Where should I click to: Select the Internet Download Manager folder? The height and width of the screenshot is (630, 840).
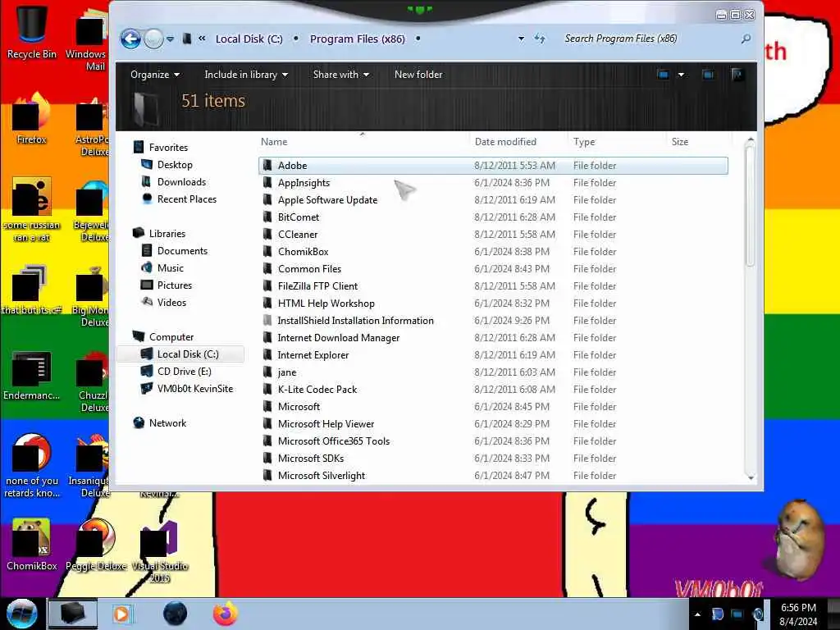click(493, 337)
